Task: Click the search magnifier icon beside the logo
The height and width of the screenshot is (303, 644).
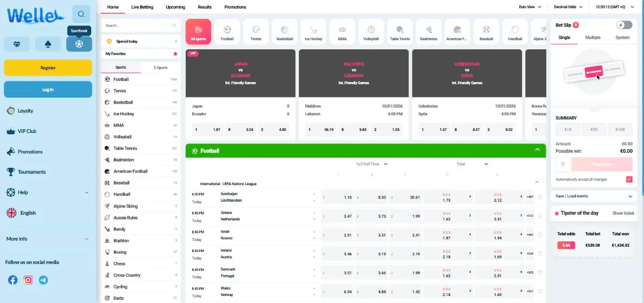Action: point(81,14)
